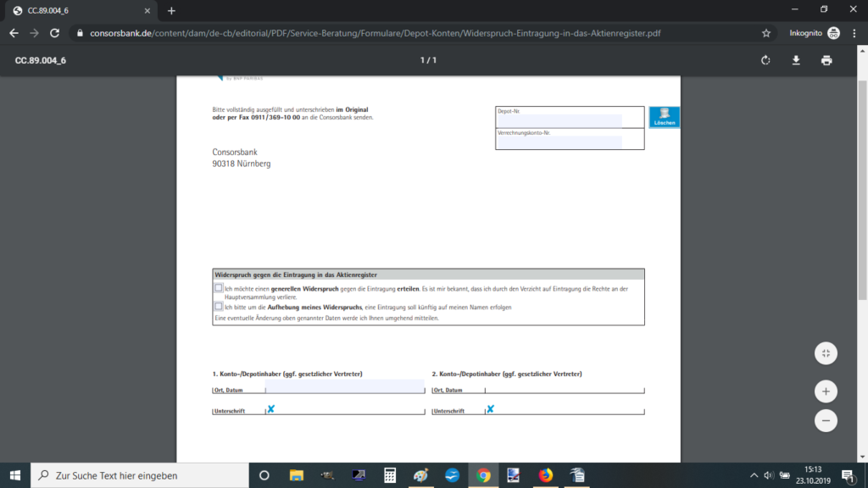Go back in browser history
Viewport: 868px width, 488px height.
14,33
